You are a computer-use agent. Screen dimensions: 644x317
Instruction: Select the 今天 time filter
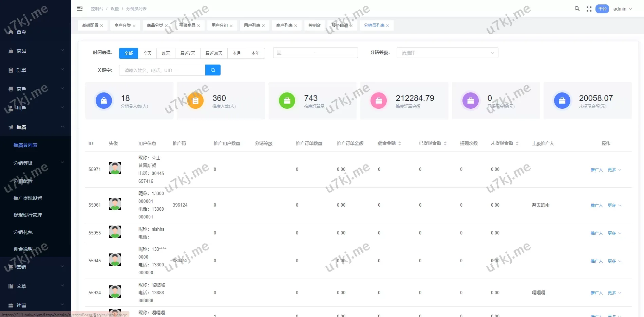[147, 53]
